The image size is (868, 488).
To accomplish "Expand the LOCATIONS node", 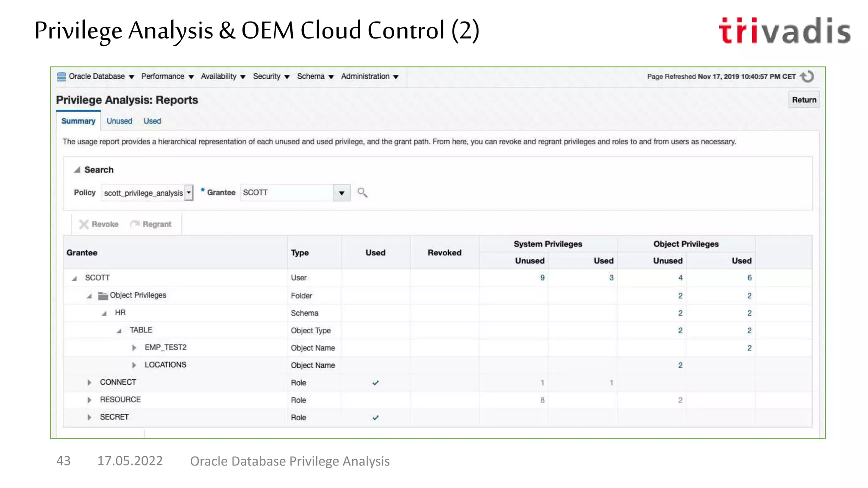I will (134, 365).
